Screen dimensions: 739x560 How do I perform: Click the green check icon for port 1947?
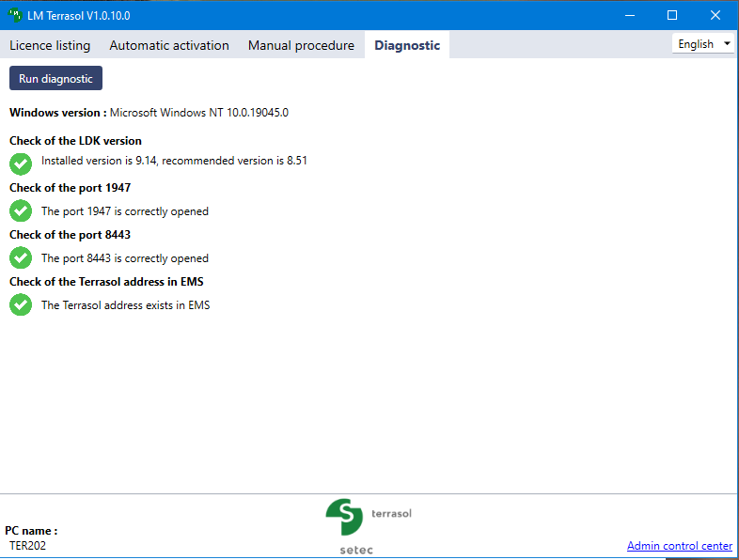coord(21,210)
